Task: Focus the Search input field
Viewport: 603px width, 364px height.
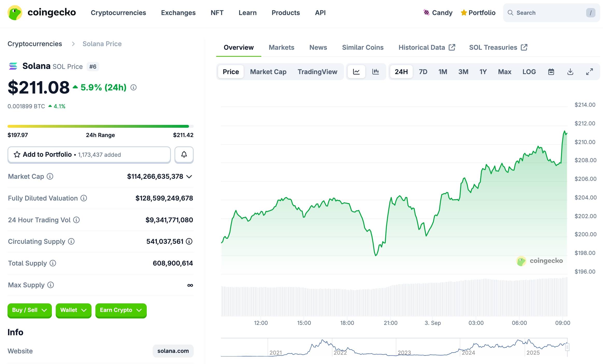Action: pos(551,13)
